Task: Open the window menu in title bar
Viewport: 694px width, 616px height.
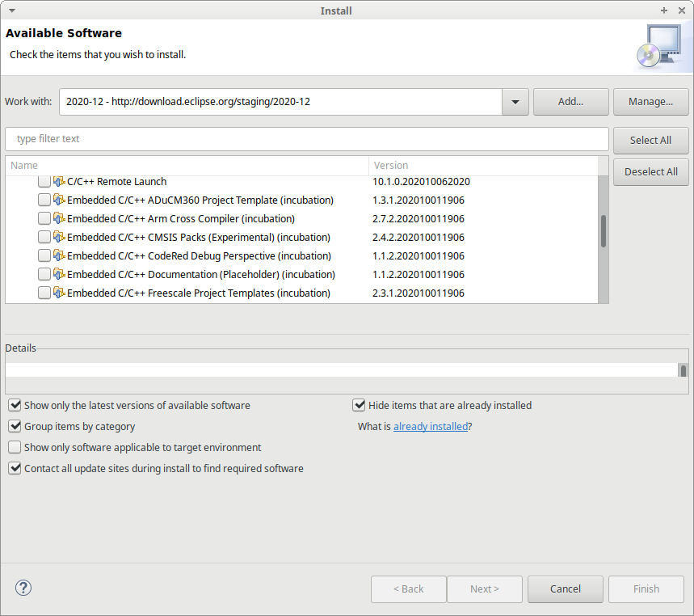Action: point(10,11)
